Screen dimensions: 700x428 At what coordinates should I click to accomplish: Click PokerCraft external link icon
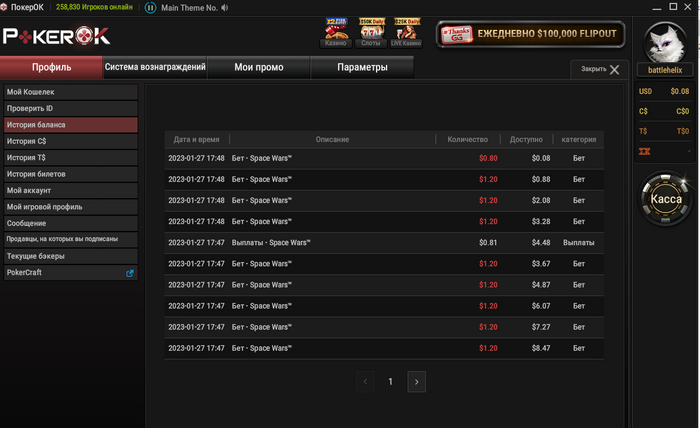(129, 273)
